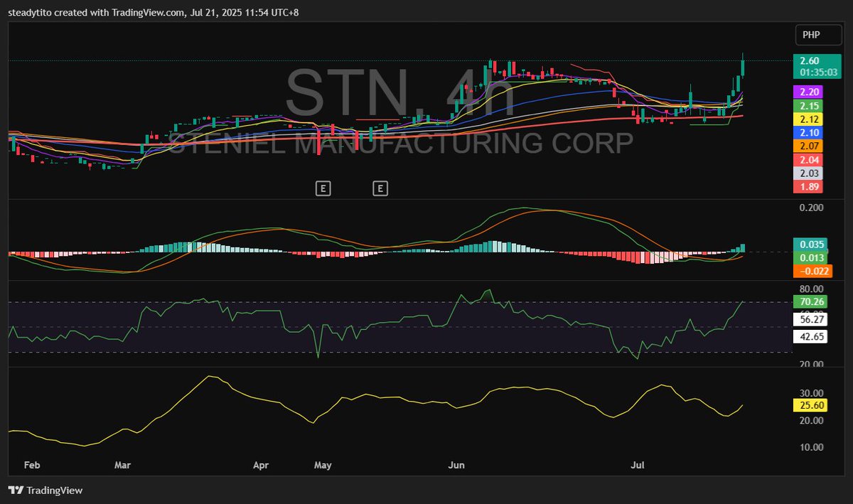Viewport: 853px width, 504px height.
Task: Click the yellow 25.60 ADX value label
Action: [x=811, y=405]
